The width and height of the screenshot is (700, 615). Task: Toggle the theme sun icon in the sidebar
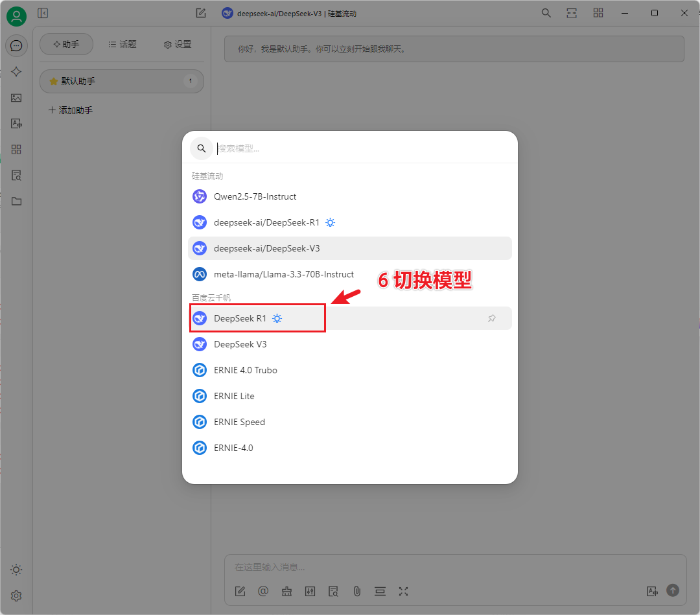point(16,570)
